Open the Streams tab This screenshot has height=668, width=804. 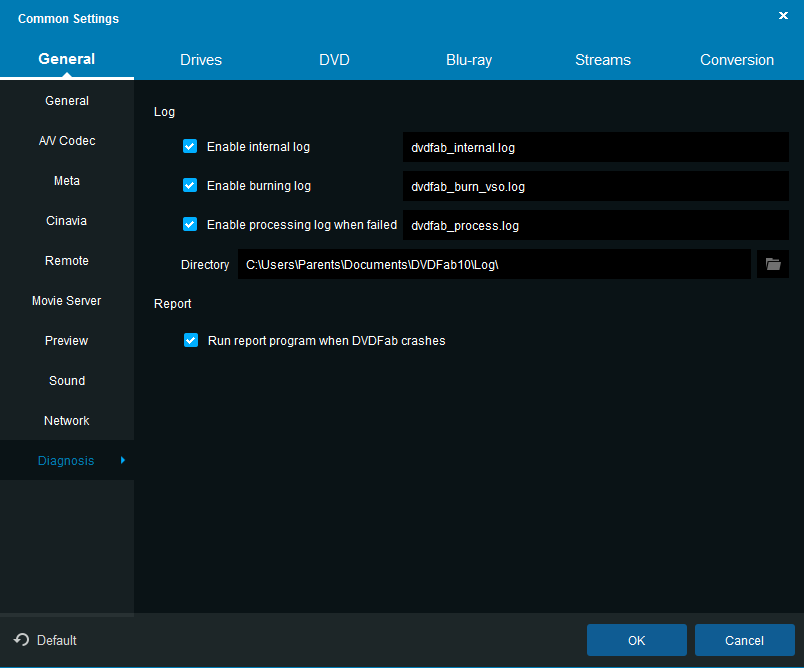(603, 60)
